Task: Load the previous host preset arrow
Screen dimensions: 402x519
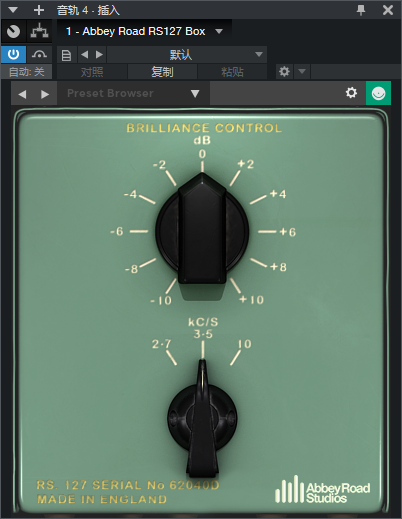Action: (x=85, y=54)
